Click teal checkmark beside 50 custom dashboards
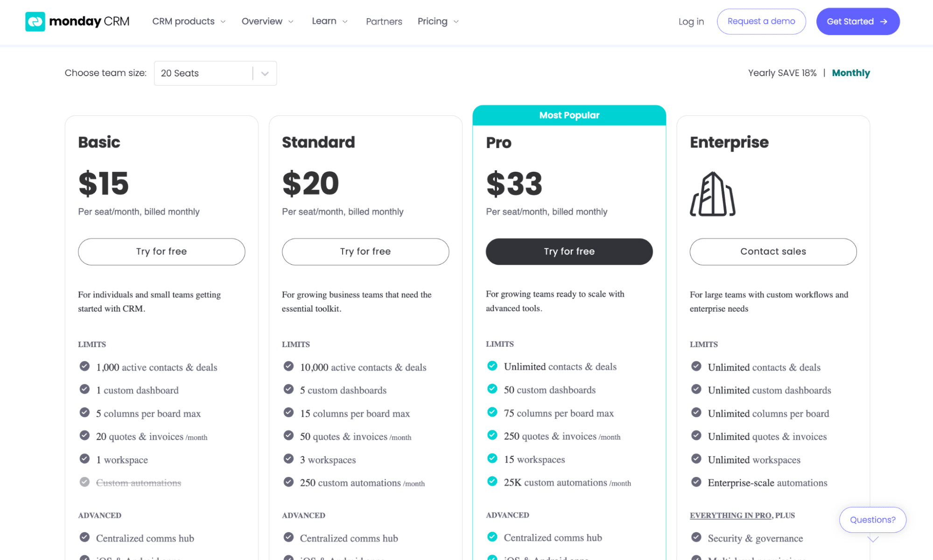Viewport: 933px width, 560px height. 492,389
